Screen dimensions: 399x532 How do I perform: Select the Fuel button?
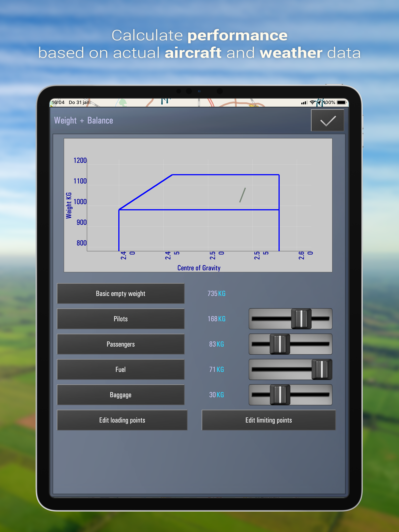(x=121, y=369)
